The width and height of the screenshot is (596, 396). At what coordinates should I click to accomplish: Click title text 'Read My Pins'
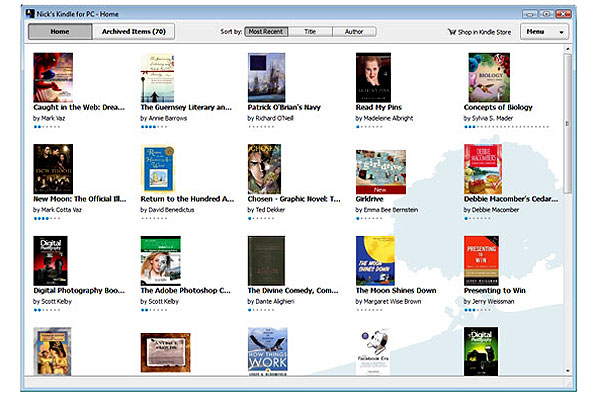click(379, 107)
